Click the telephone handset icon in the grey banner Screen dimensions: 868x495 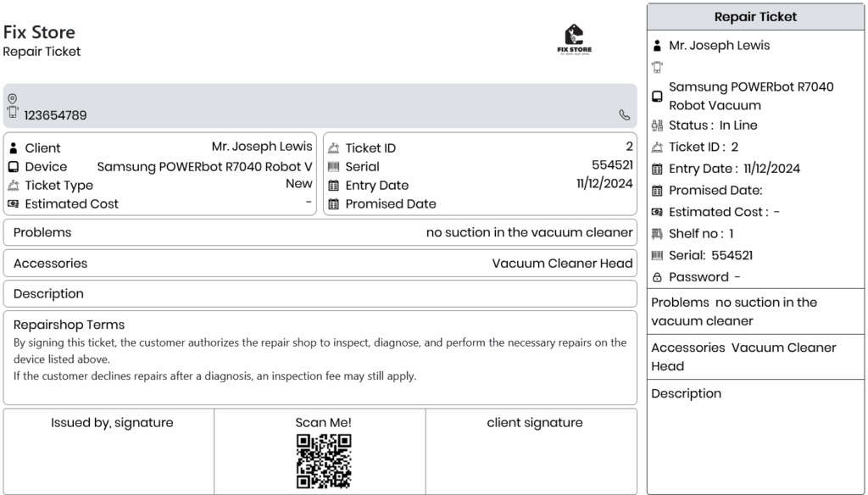click(625, 114)
